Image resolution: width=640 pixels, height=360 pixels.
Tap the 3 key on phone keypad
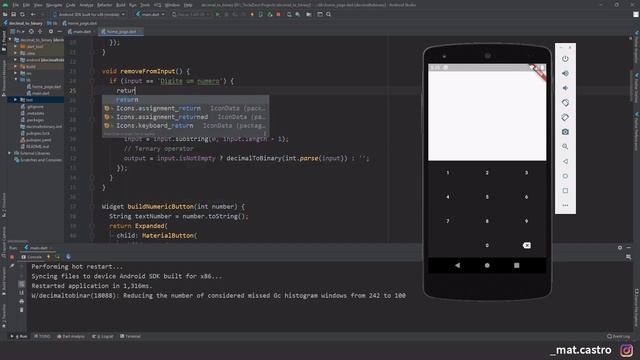526,173
